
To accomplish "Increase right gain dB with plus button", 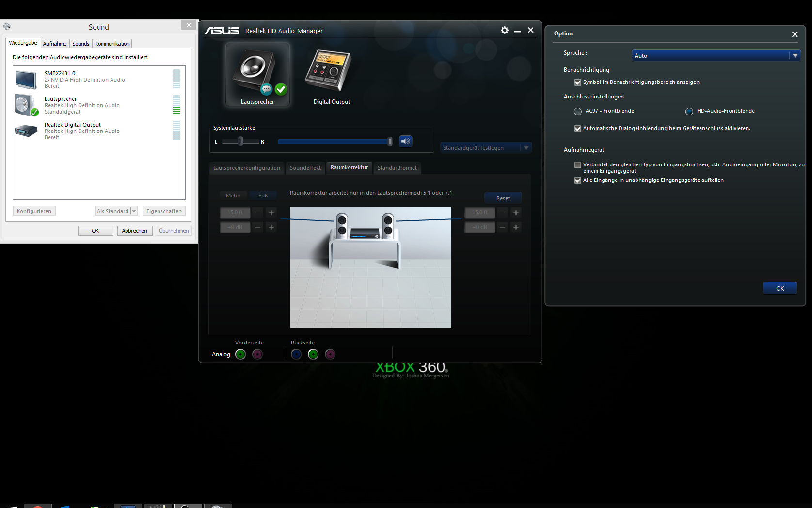I will (516, 227).
